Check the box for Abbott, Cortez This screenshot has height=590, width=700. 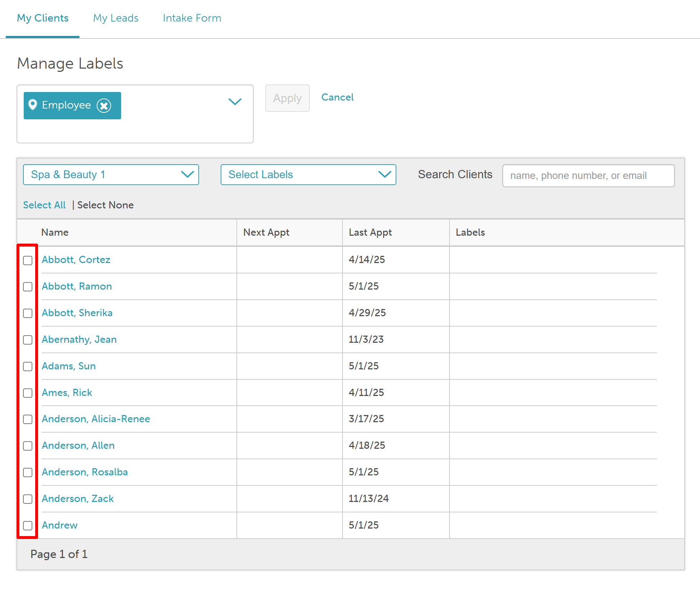pos(28,260)
